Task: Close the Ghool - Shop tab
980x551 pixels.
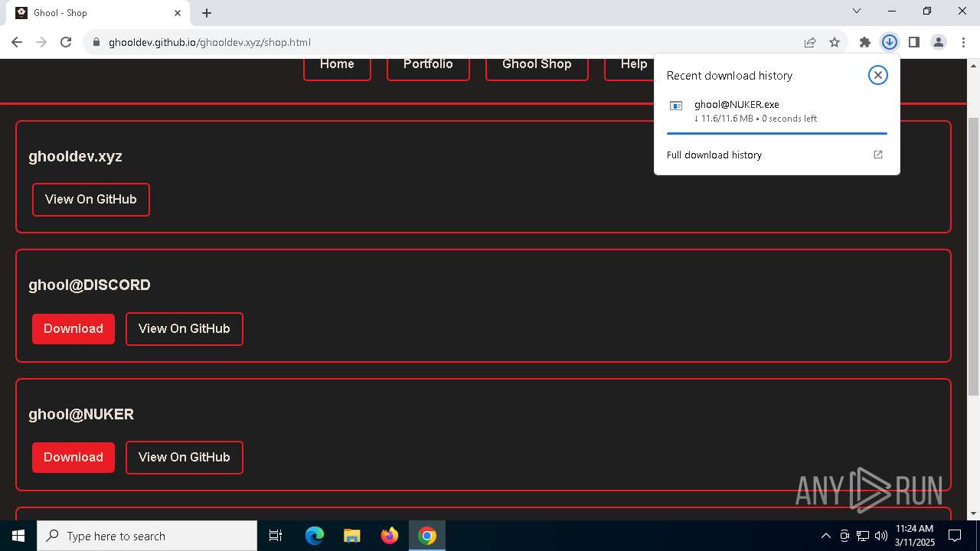Action: point(178,13)
